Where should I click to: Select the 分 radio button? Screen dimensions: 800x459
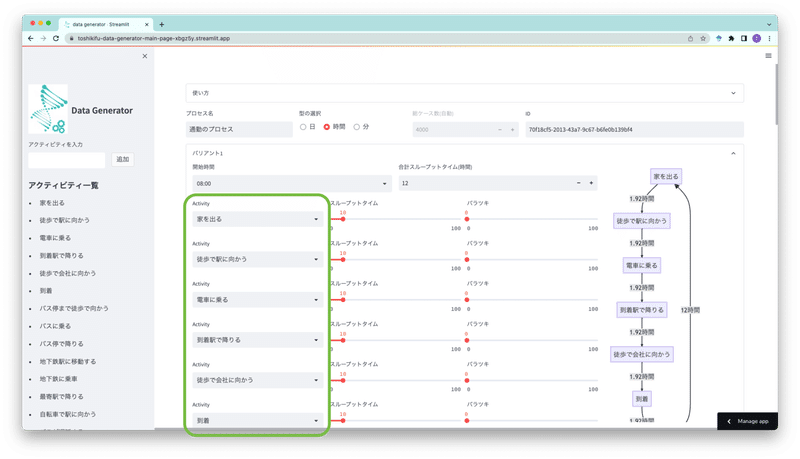tap(357, 127)
